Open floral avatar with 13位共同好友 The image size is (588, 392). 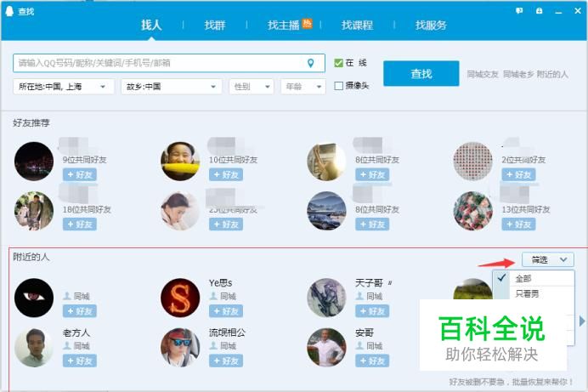tap(473, 211)
